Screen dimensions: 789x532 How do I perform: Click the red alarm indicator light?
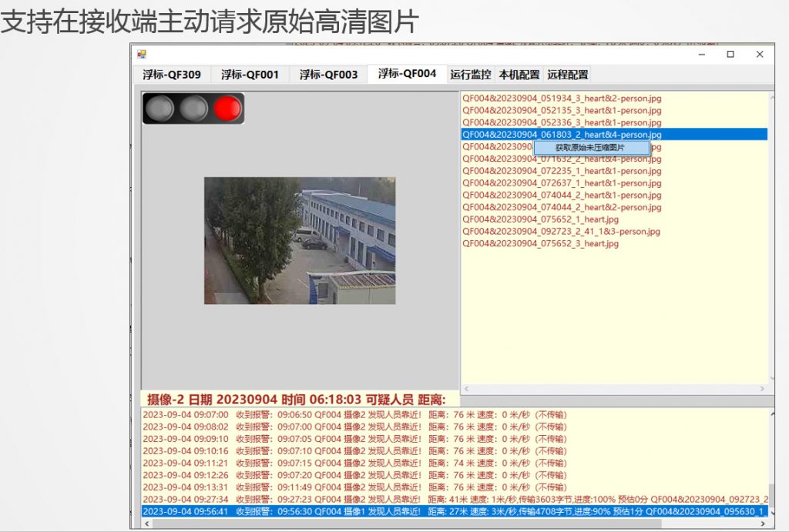[x=227, y=109]
